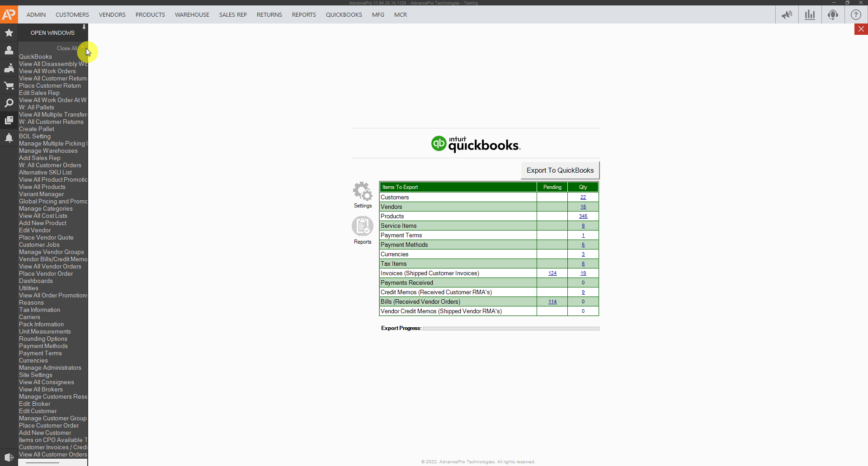This screenshot has width=868, height=466.
Task: Open the Favorites star in the sidebar
Action: 9,33
